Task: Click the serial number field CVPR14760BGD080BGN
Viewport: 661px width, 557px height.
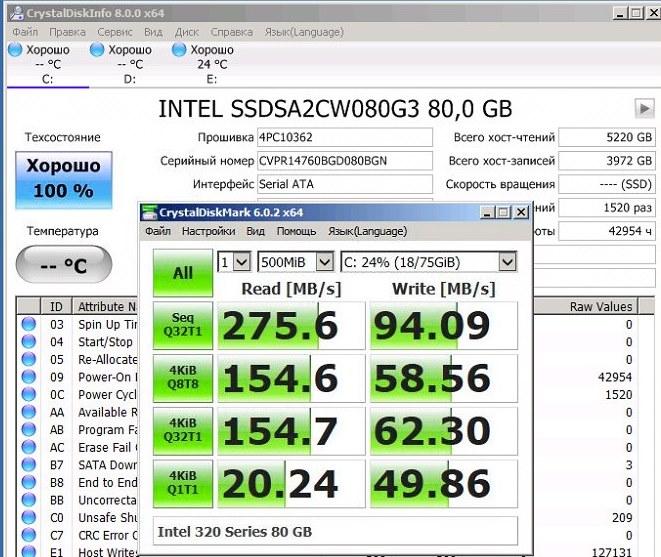Action: coord(345,161)
